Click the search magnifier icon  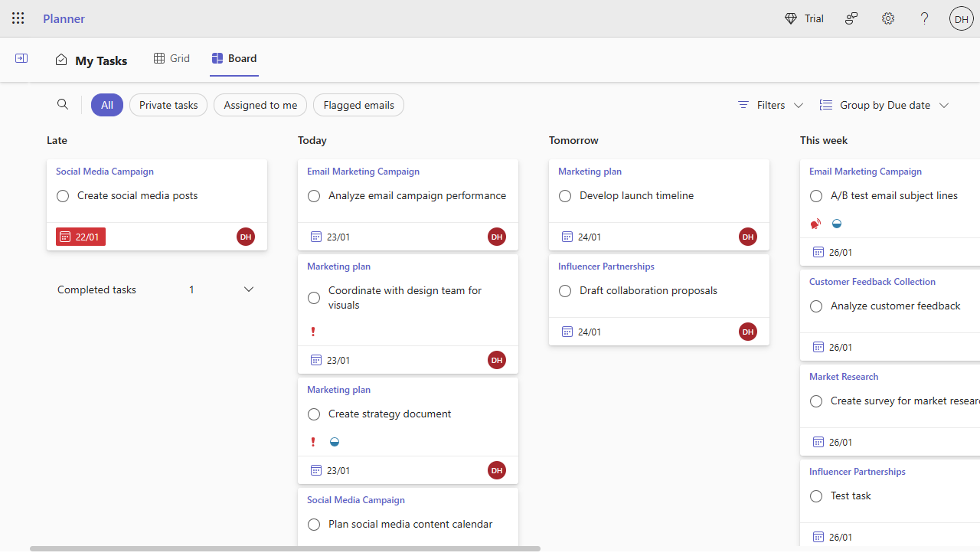(63, 105)
